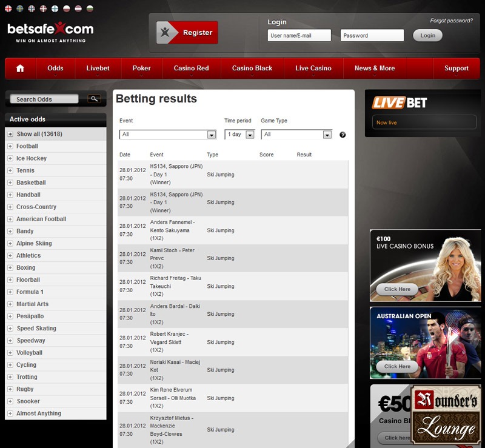Click the Betsafe logo
Screen dimensions: 485x448
coord(51,32)
